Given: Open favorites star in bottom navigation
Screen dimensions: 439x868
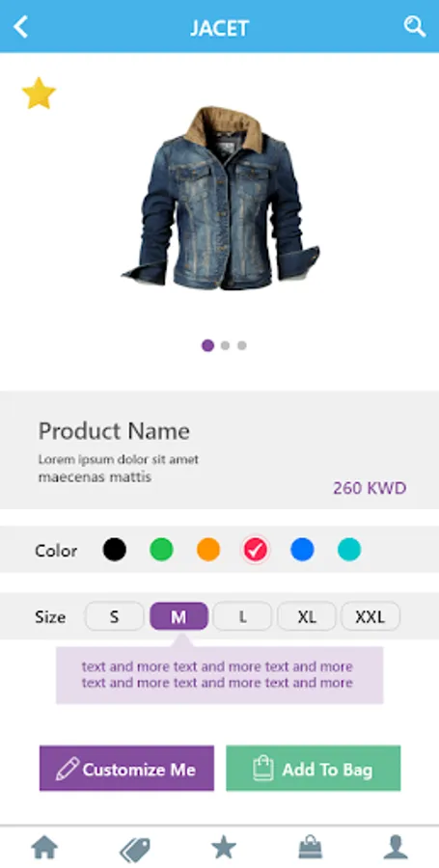Looking at the screenshot, I should point(224,847).
